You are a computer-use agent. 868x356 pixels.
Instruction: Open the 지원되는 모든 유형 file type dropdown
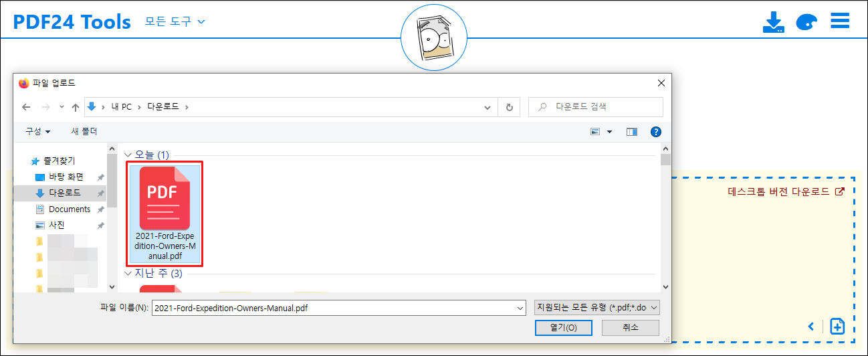coord(597,307)
